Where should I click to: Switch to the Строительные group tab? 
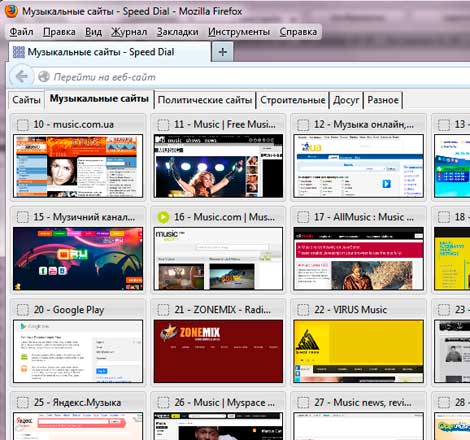pyautogui.click(x=293, y=100)
